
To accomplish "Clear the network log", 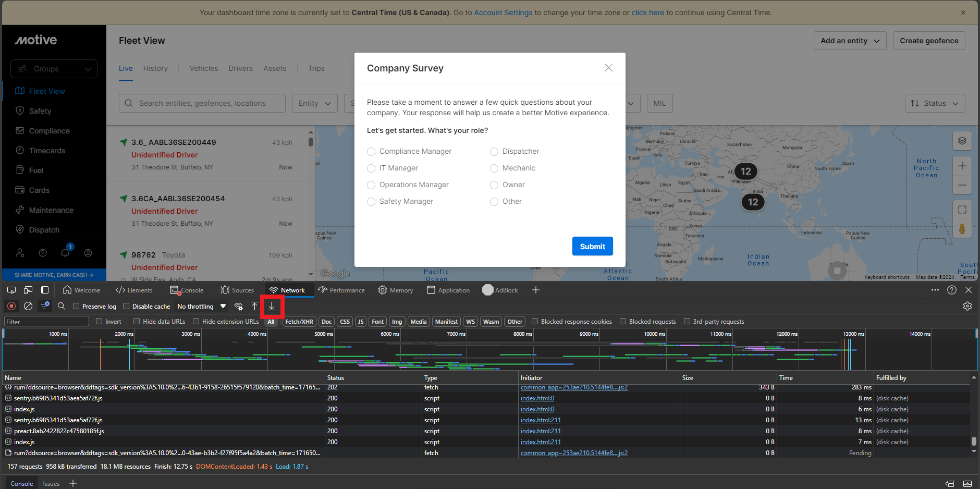I will point(28,307).
